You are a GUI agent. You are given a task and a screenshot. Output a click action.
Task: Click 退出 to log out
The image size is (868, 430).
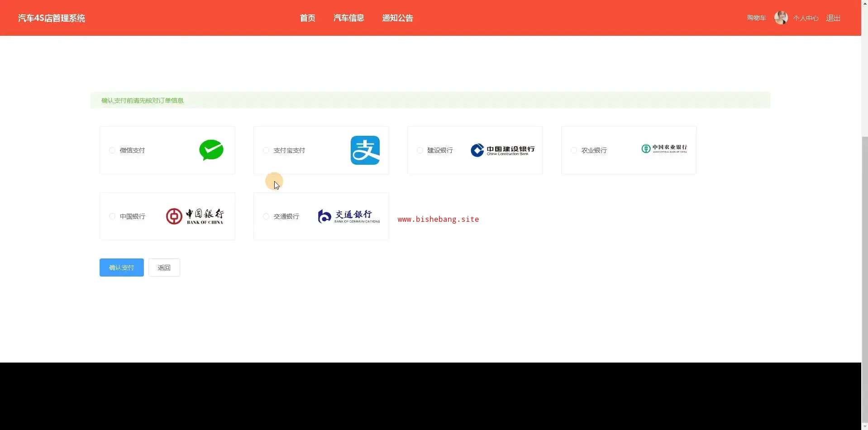[833, 18]
